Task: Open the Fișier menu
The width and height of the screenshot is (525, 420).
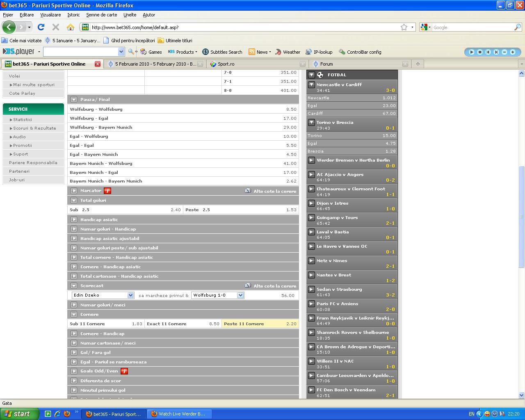Action: [8, 15]
